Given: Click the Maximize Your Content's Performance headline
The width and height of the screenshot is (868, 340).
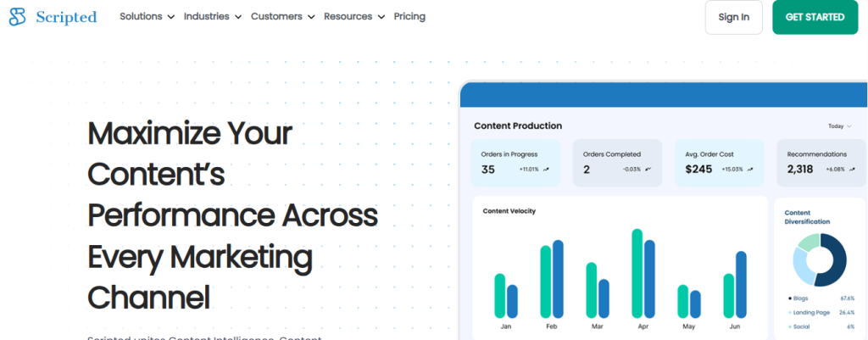Looking at the screenshot, I should coord(232,216).
